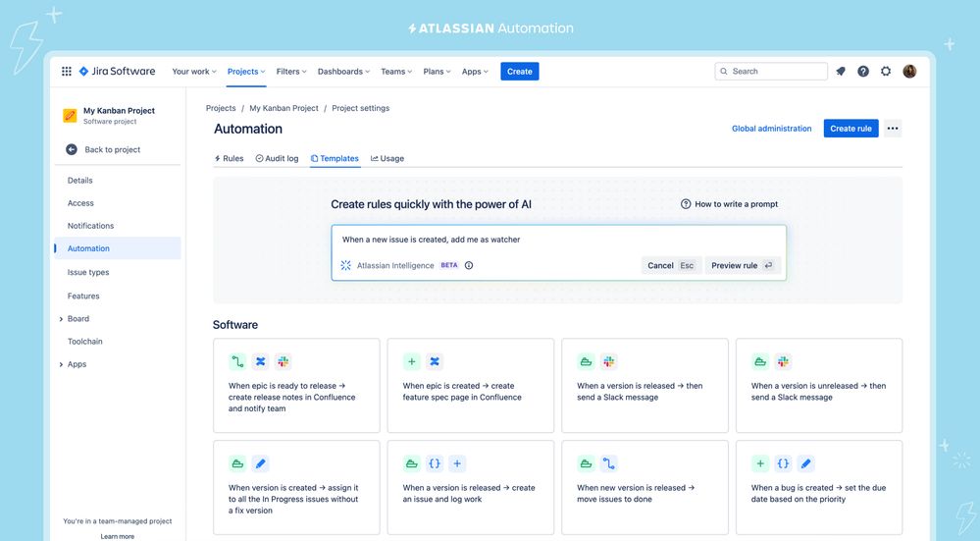The width and height of the screenshot is (980, 541).
Task: Click the branch icon in epic ready to release card
Action: point(237,361)
